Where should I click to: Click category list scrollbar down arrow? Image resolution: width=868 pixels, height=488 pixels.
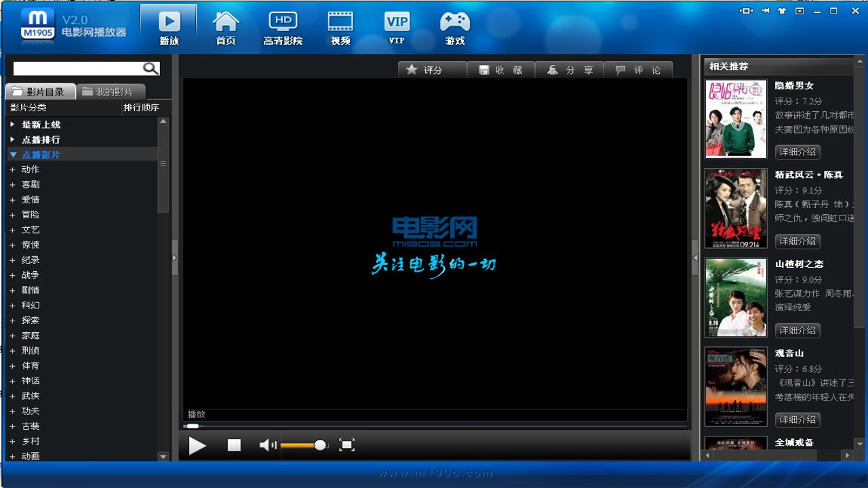[163, 457]
